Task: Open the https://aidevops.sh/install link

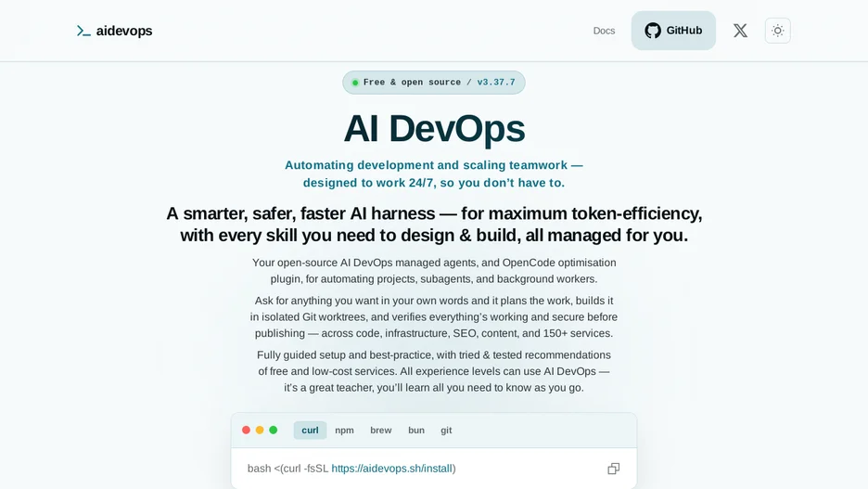Action: click(392, 469)
